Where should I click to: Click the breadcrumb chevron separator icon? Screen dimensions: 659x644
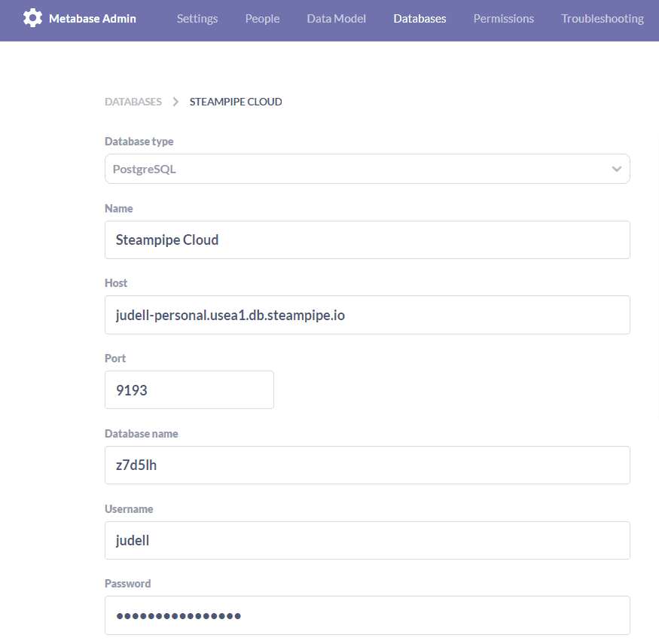point(175,102)
